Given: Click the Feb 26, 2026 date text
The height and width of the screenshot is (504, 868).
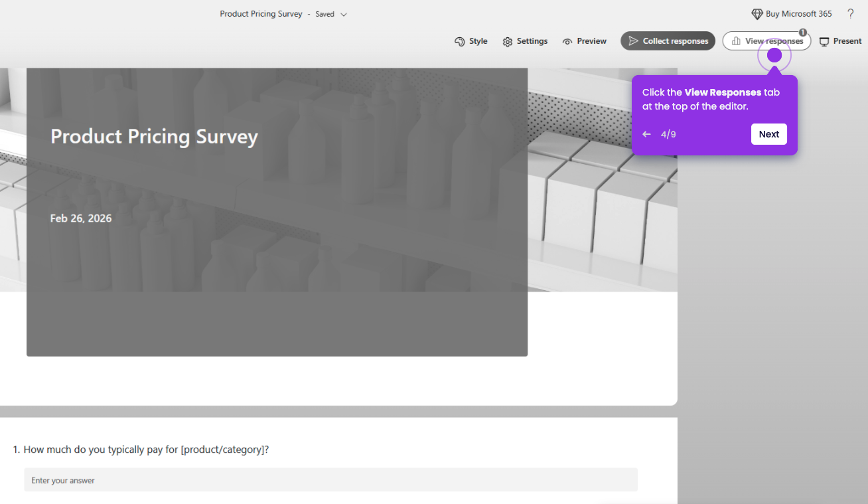Looking at the screenshot, I should [81, 218].
